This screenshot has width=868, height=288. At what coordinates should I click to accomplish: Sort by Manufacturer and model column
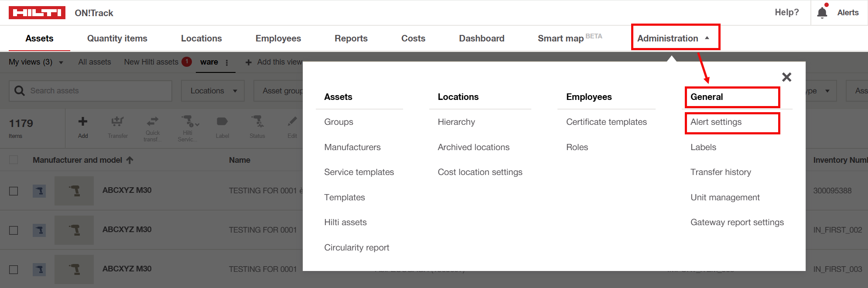pyautogui.click(x=78, y=160)
